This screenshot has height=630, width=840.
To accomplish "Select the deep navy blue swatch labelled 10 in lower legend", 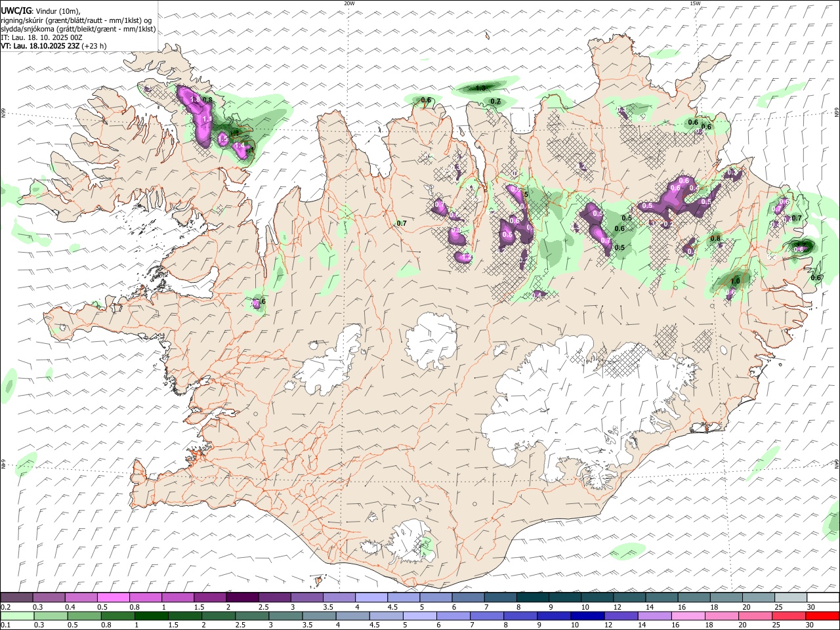I will [587, 616].
